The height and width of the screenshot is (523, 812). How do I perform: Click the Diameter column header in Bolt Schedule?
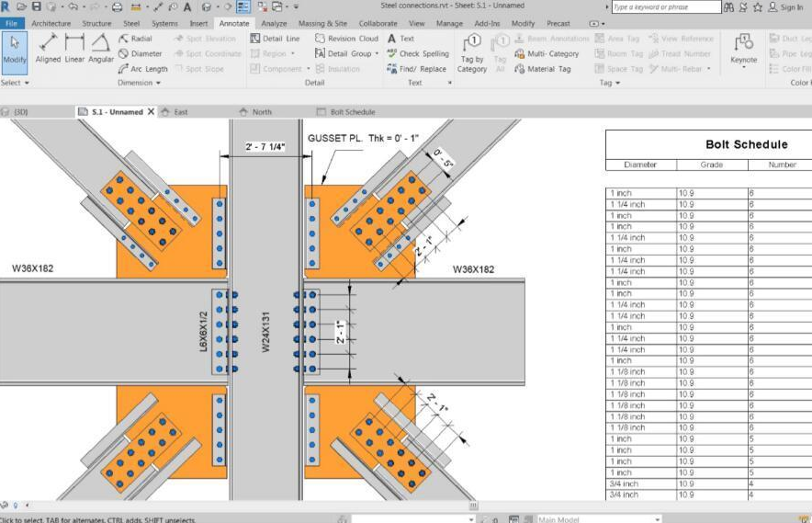[x=640, y=165]
